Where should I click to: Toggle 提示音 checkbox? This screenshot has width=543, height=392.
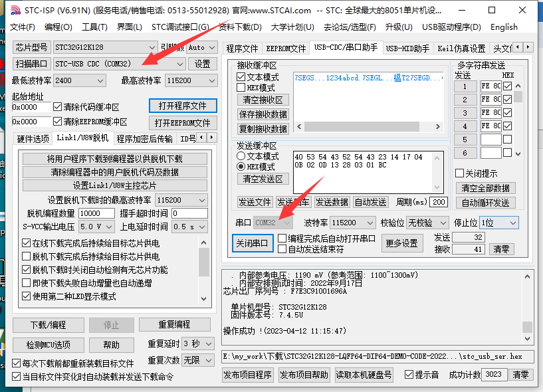(x=409, y=374)
